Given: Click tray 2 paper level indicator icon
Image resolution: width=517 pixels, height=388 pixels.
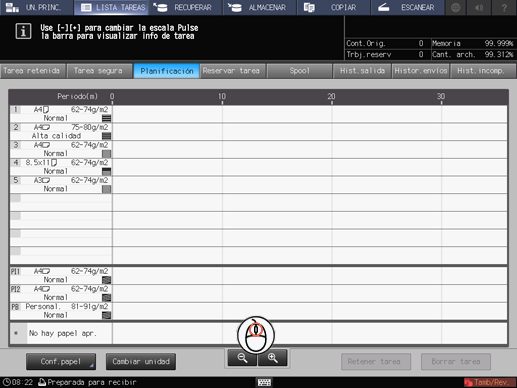Looking at the screenshot, I should coord(106,136).
